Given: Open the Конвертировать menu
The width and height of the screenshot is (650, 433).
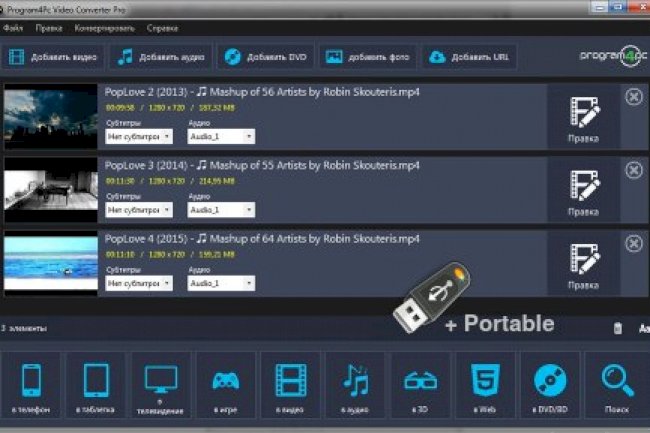Looking at the screenshot, I should coord(104,28).
